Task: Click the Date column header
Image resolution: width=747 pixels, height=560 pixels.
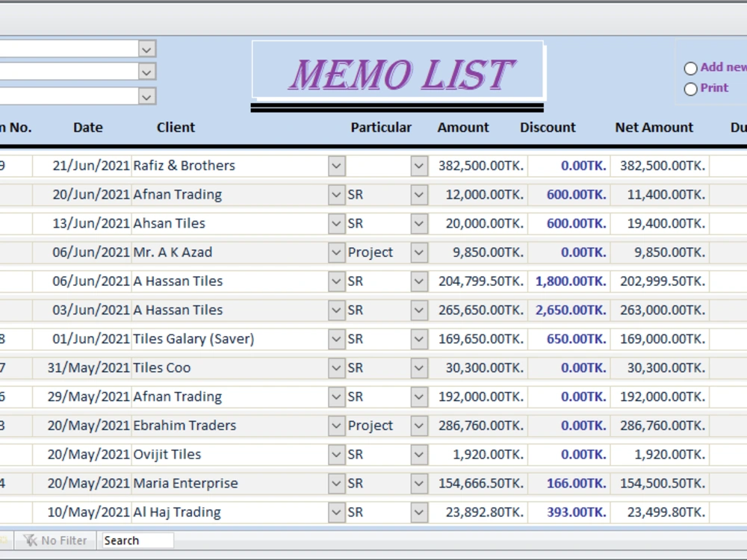Action: tap(88, 128)
